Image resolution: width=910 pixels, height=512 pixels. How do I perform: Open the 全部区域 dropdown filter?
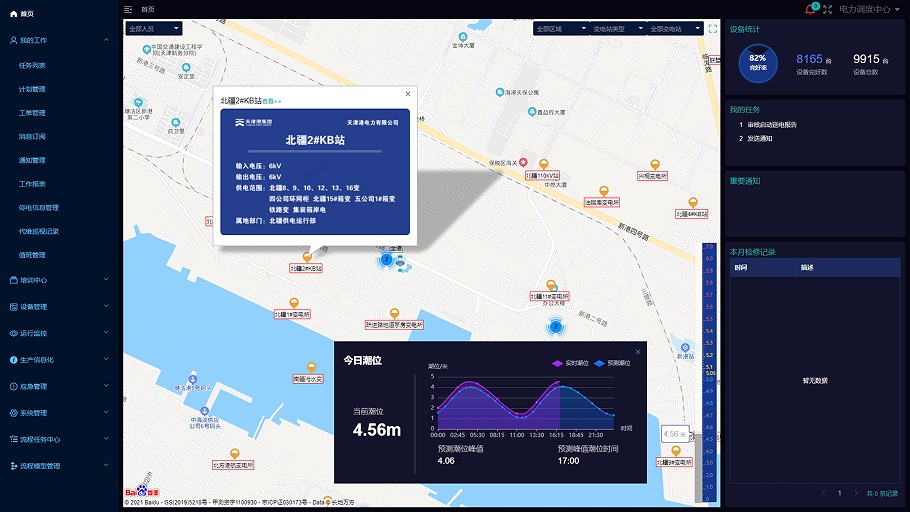560,29
